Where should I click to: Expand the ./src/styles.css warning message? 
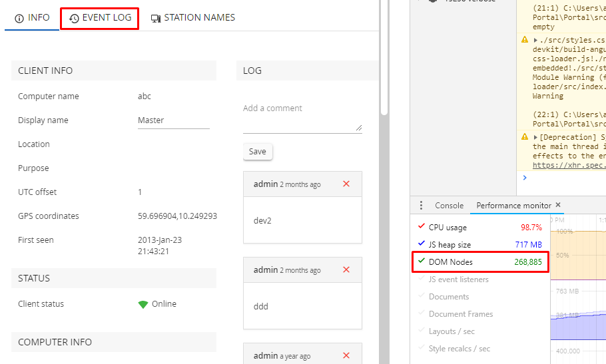coord(535,40)
